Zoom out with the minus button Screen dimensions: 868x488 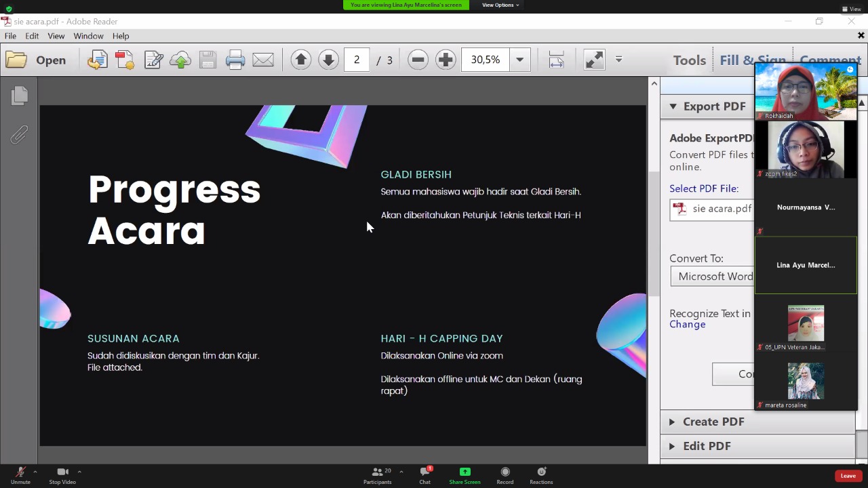pyautogui.click(x=418, y=60)
